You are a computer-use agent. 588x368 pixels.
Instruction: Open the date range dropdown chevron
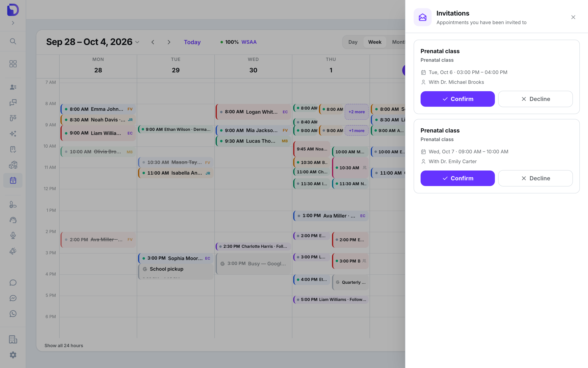(137, 42)
